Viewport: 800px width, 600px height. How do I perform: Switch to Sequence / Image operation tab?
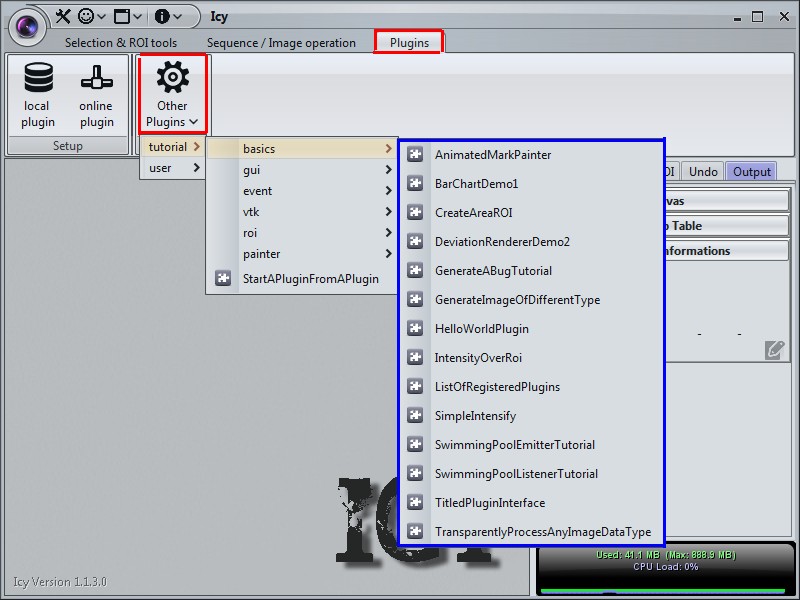(281, 43)
